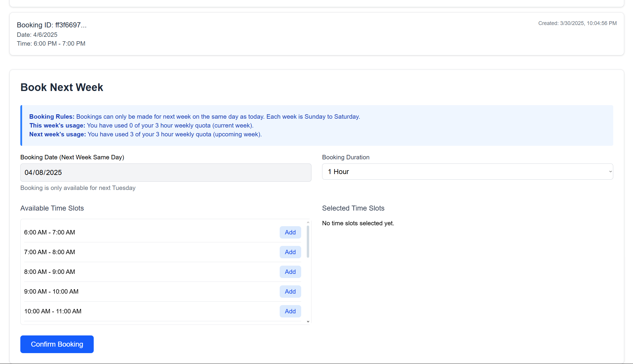Click the 10:00 AM - 11:00 AM slot label
This screenshot has height=364, width=633.
[53, 311]
